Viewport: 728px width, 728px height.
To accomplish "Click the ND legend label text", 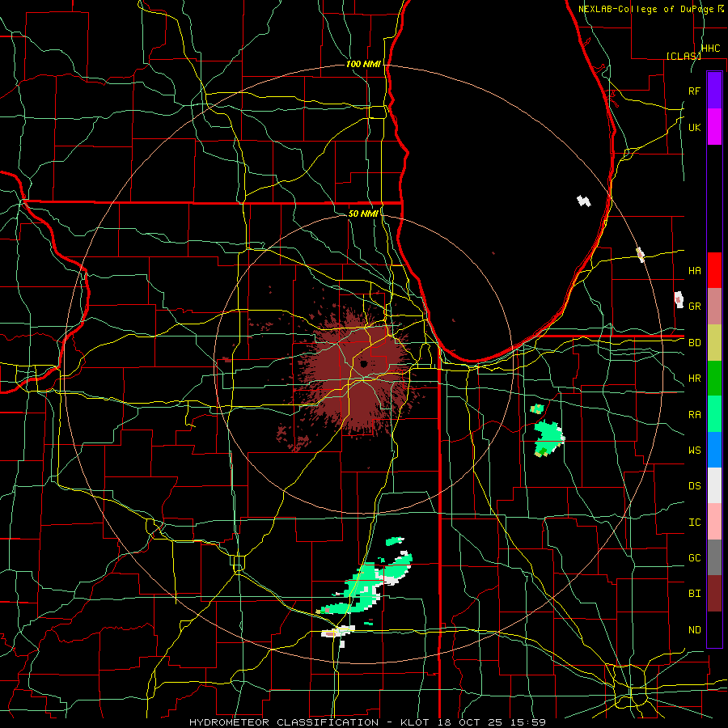I will tap(695, 629).
